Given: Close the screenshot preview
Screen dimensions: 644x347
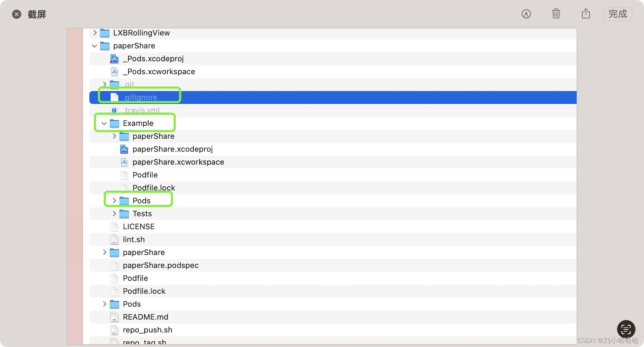Looking at the screenshot, I should point(17,14).
